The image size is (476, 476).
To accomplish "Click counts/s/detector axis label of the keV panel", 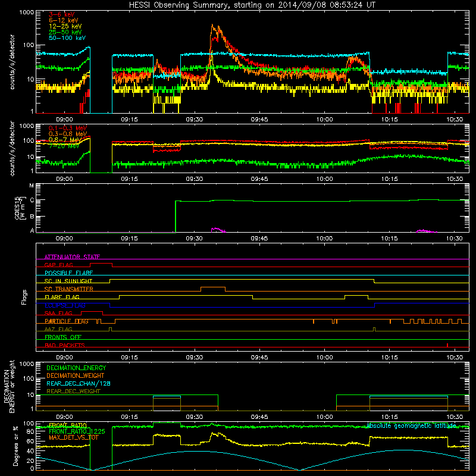I will click(x=12, y=62).
